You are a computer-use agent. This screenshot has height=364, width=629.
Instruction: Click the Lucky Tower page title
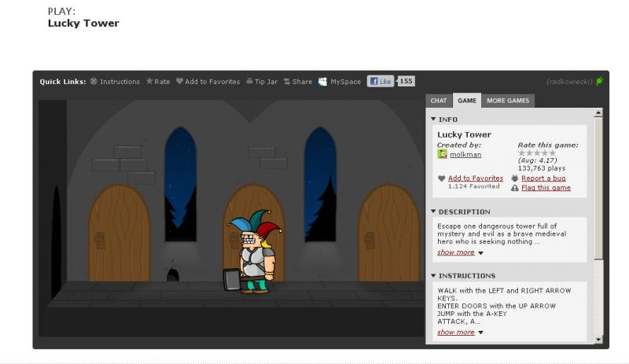[83, 23]
